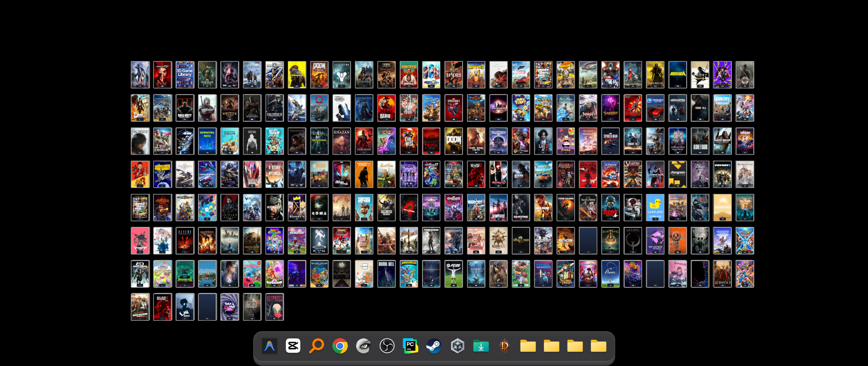The width and height of the screenshot is (868, 366).
Task: Select the Hi-Fi Rush cover
Action: click(274, 141)
